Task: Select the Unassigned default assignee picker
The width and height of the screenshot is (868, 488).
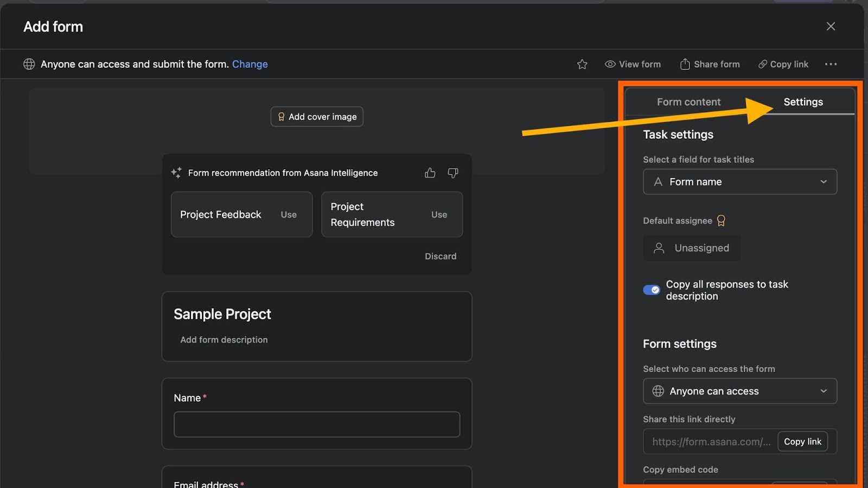Action: [692, 248]
